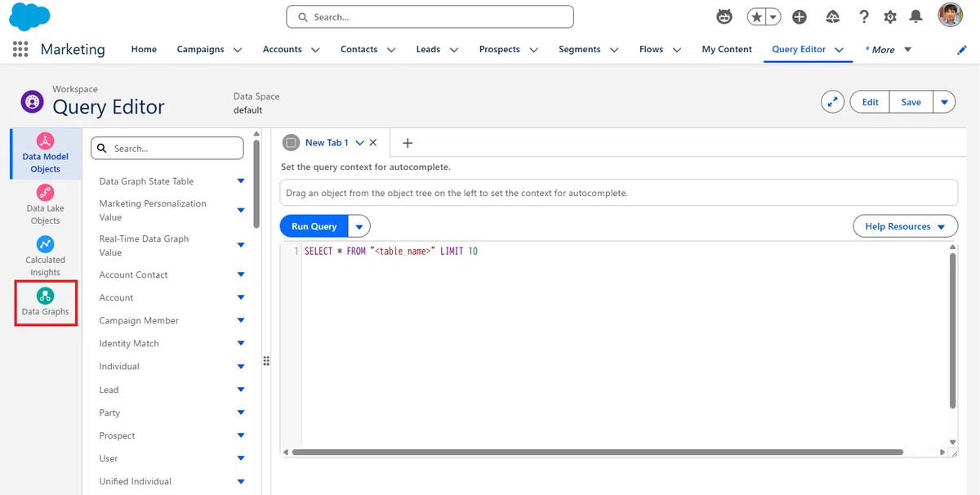Expand the Accounts tab dropdown chevron
Screen dimensions: 980x495
click(315, 50)
